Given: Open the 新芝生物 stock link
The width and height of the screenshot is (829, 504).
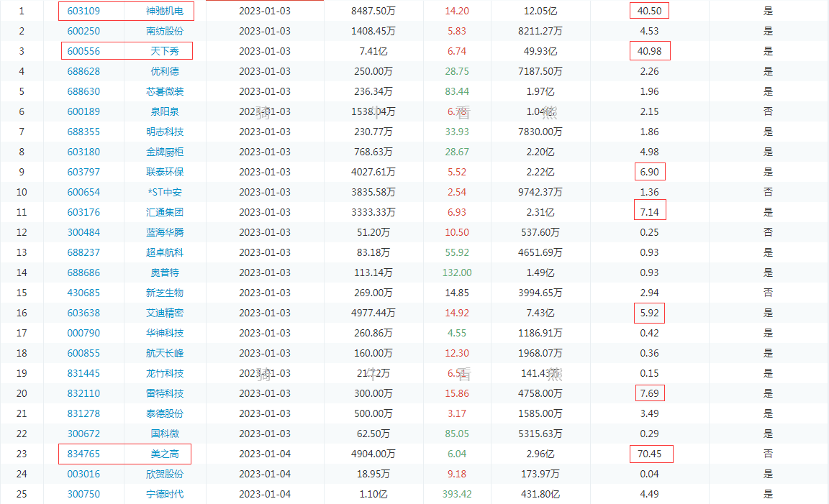Looking at the screenshot, I should click(164, 293).
